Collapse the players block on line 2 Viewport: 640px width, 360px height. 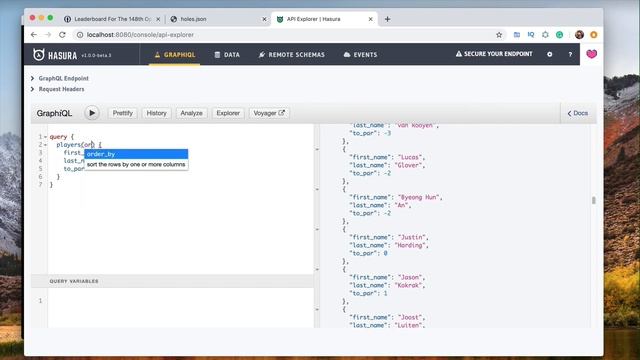point(45,145)
